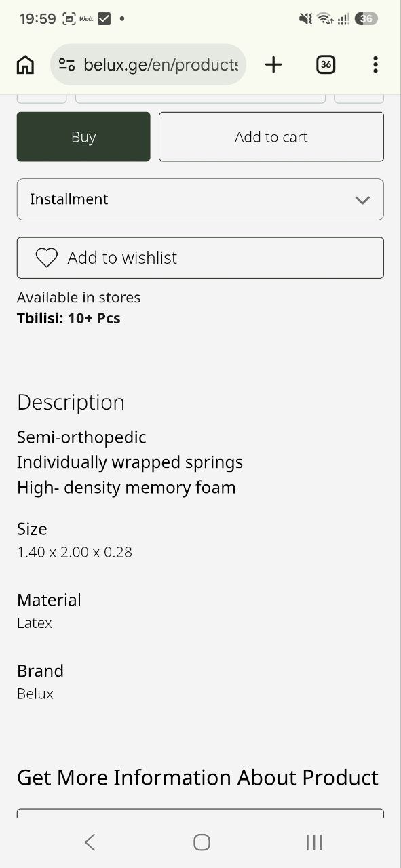Tap the belux.ge address bar

pyautogui.click(x=148, y=64)
